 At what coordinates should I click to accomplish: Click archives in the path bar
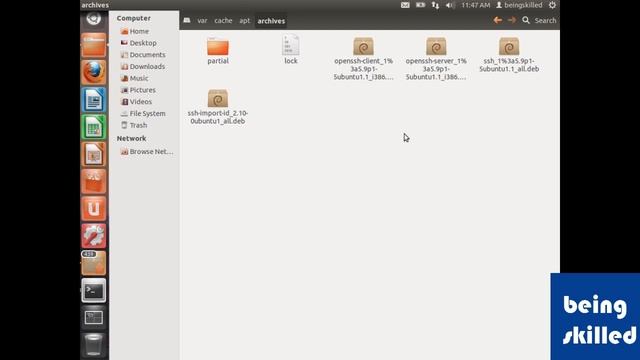click(271, 21)
